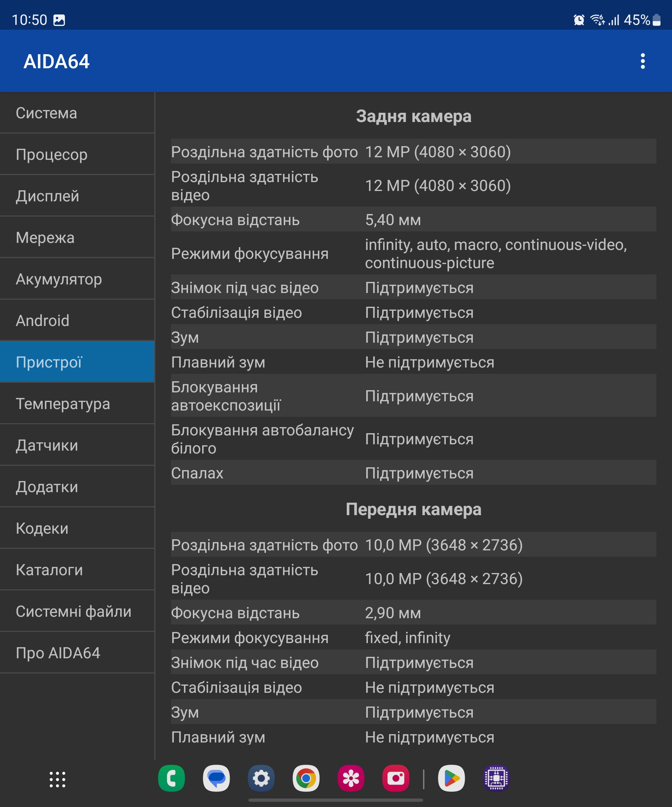Select the Система category
This screenshot has height=807, width=672.
coord(77,113)
